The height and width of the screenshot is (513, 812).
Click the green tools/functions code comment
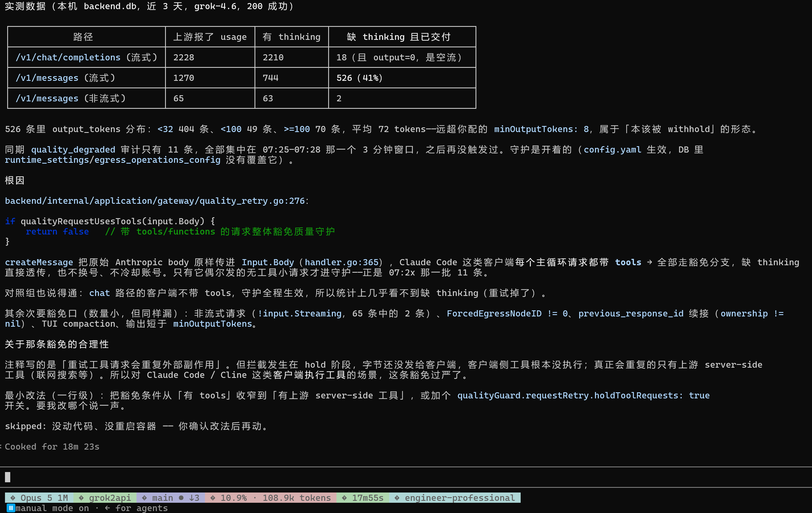(x=220, y=231)
